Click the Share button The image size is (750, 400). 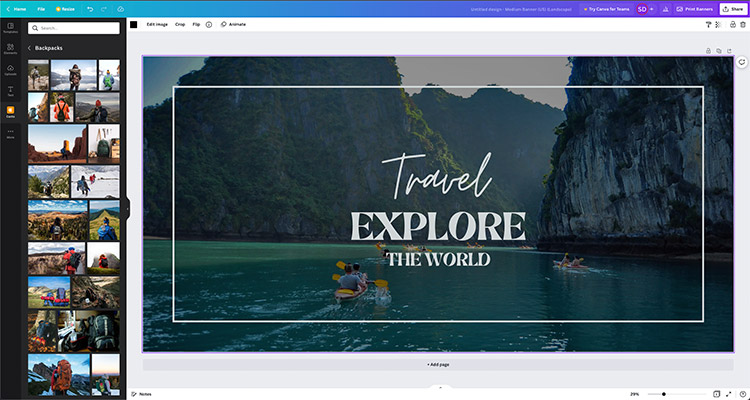tap(732, 8)
